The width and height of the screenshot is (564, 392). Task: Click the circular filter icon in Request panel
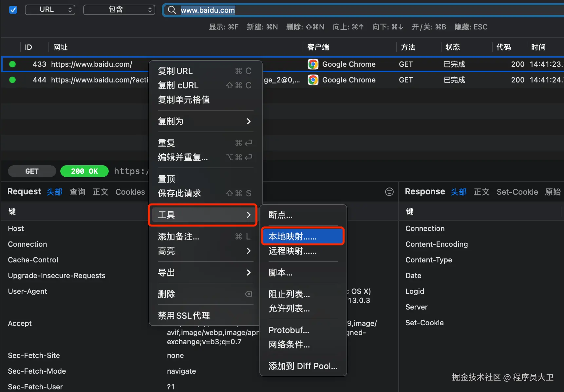pyautogui.click(x=389, y=192)
